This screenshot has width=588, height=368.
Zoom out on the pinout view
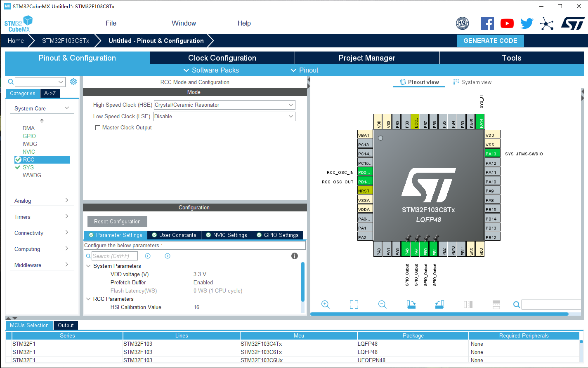[383, 305]
